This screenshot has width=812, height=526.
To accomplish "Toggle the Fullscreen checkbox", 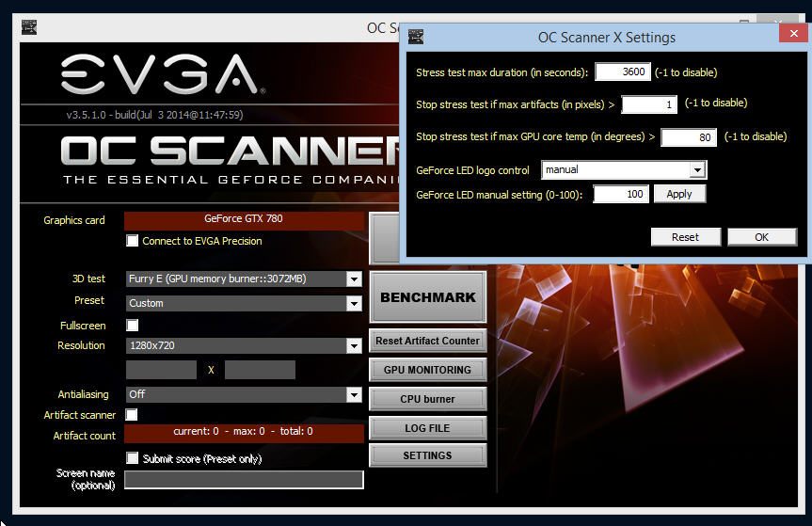I will (133, 326).
